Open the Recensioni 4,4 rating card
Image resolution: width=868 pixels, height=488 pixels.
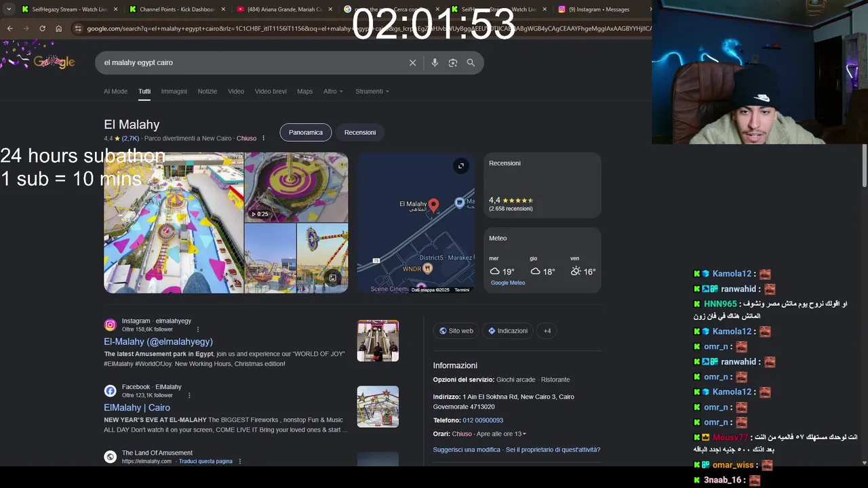pos(542,185)
